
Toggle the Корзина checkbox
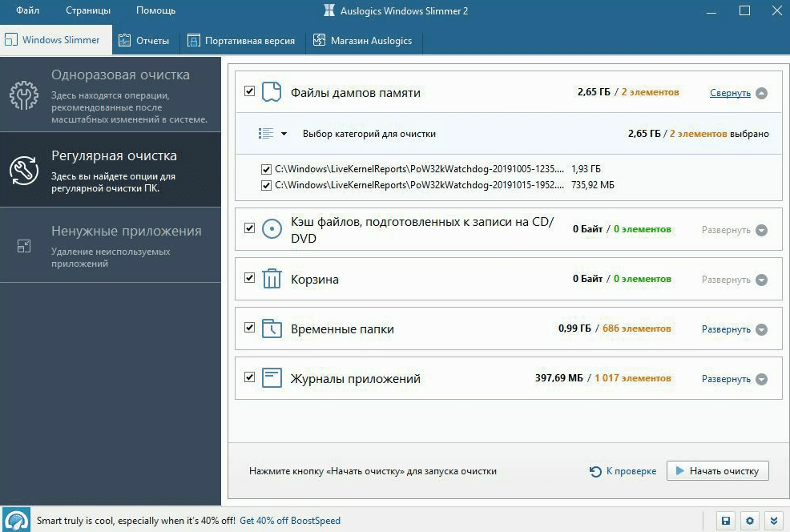[x=249, y=277]
